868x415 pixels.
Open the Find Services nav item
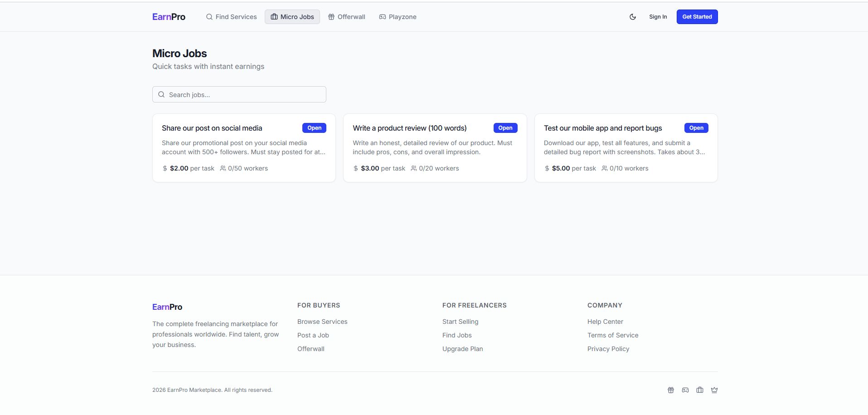(231, 17)
